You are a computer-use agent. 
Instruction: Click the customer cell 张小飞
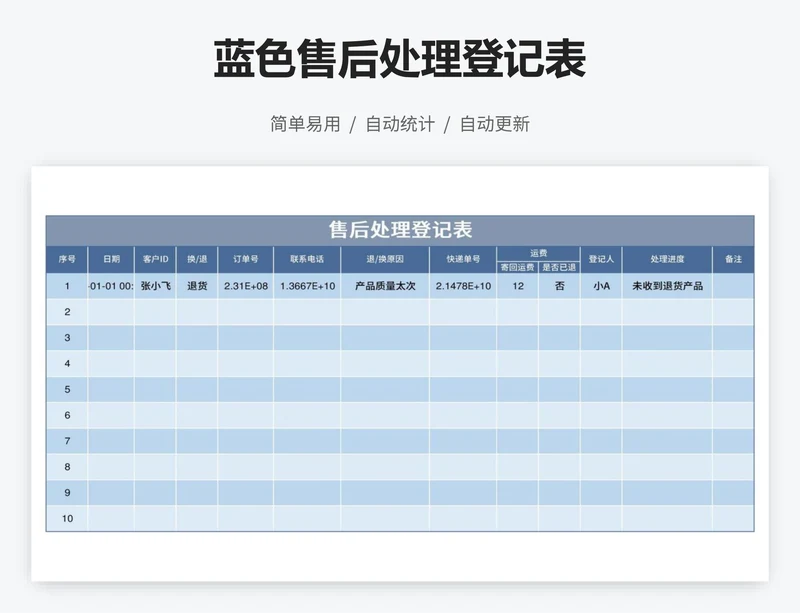click(156, 286)
